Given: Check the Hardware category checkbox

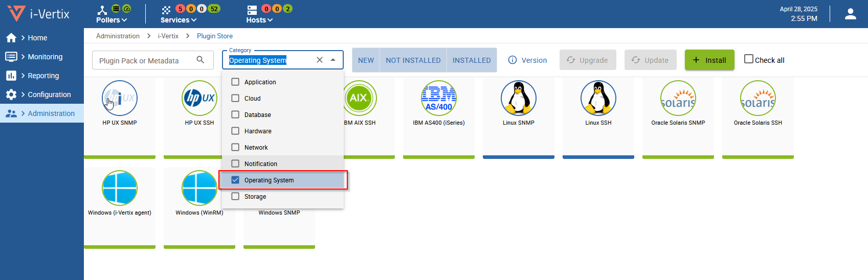Looking at the screenshot, I should (x=235, y=131).
